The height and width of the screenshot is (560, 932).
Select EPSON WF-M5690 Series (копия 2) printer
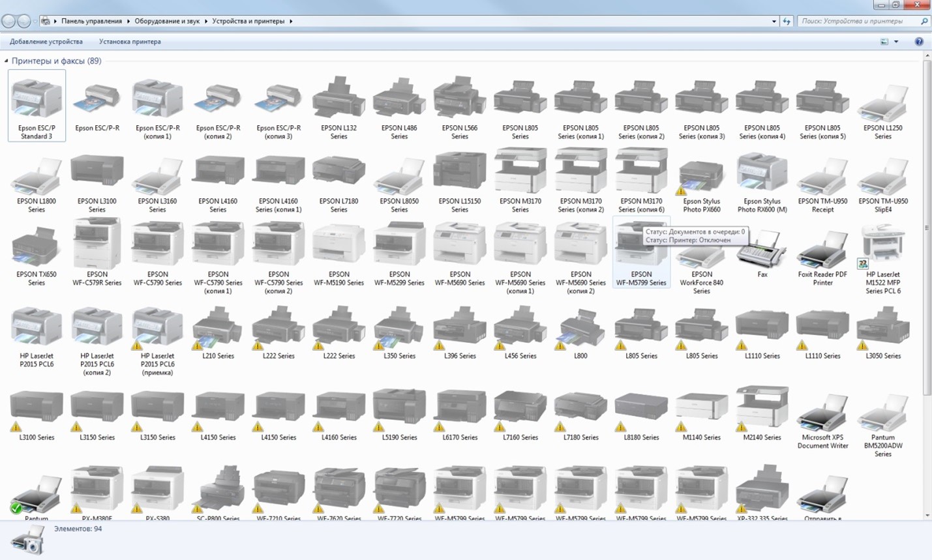click(580, 258)
